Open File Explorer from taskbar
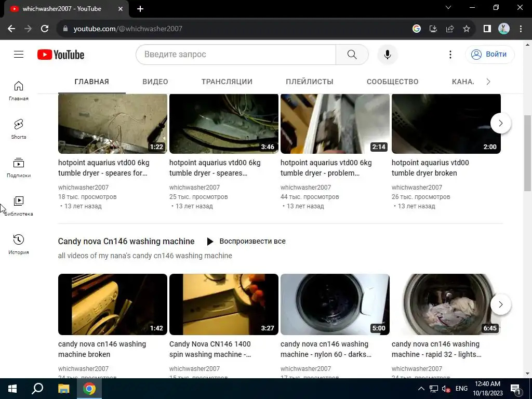Image resolution: width=532 pixels, height=399 pixels. pyautogui.click(x=63, y=389)
